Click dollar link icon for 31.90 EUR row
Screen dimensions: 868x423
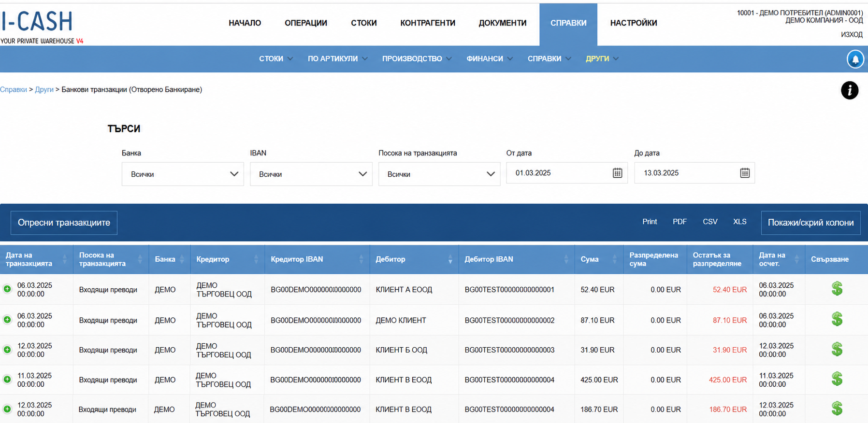click(837, 349)
